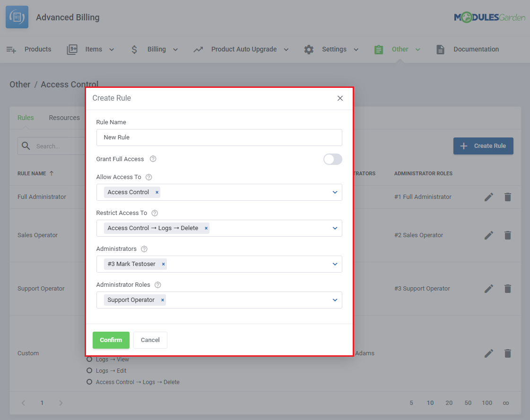Viewport: 530px width, 420px height.
Task: Confirm the new rule creation
Action: [111, 340]
